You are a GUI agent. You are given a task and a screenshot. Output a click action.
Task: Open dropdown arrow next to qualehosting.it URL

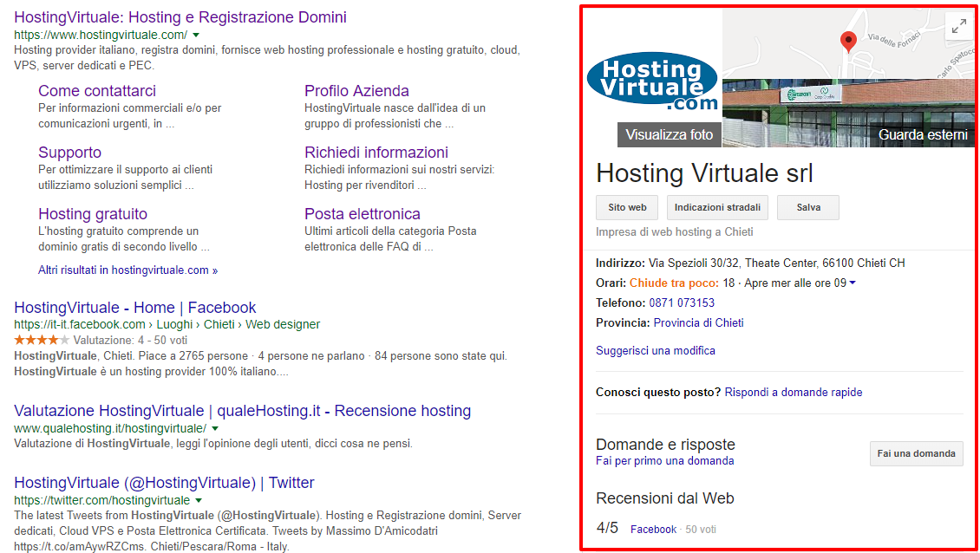[x=215, y=429]
